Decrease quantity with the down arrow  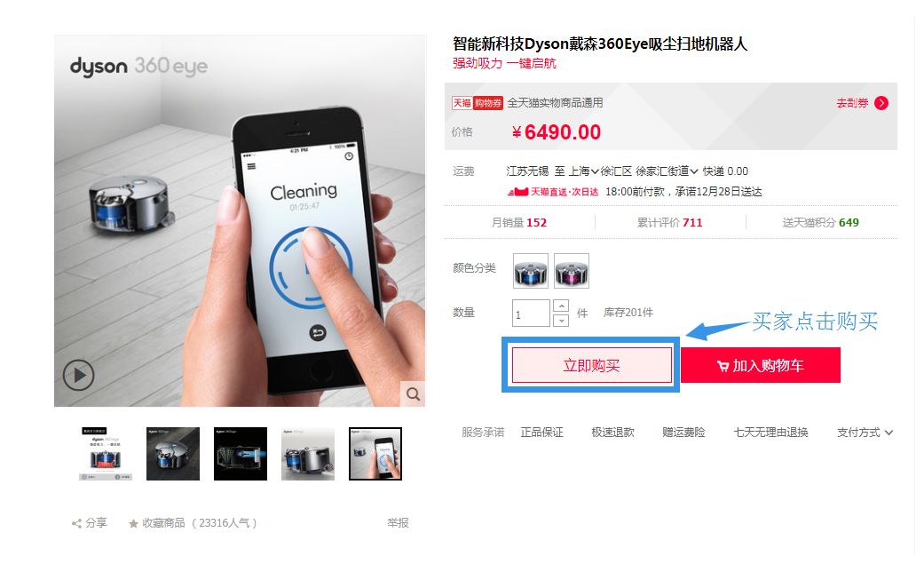click(562, 321)
